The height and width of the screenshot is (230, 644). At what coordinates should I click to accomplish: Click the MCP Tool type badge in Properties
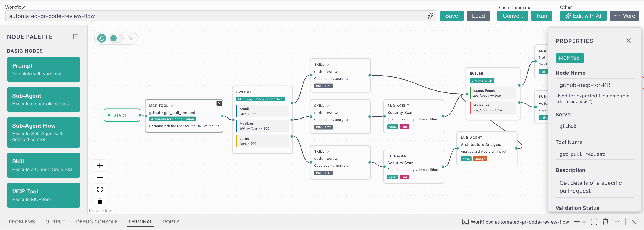(570, 58)
